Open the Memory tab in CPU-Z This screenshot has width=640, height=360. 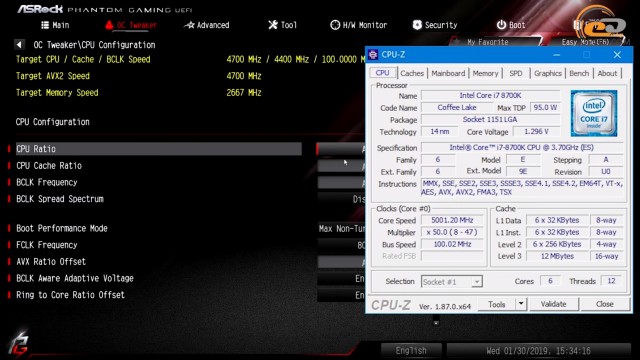pyautogui.click(x=485, y=73)
